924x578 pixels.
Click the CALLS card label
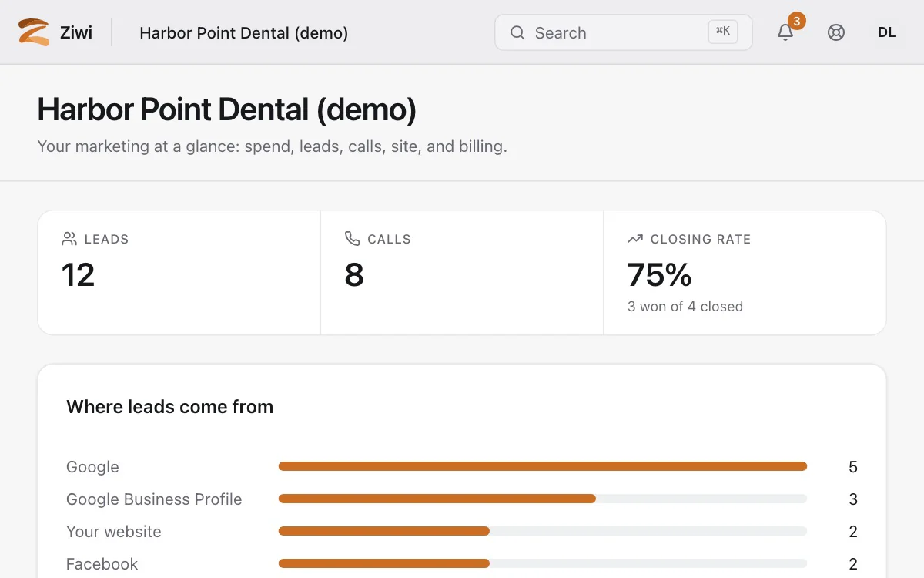coord(389,239)
